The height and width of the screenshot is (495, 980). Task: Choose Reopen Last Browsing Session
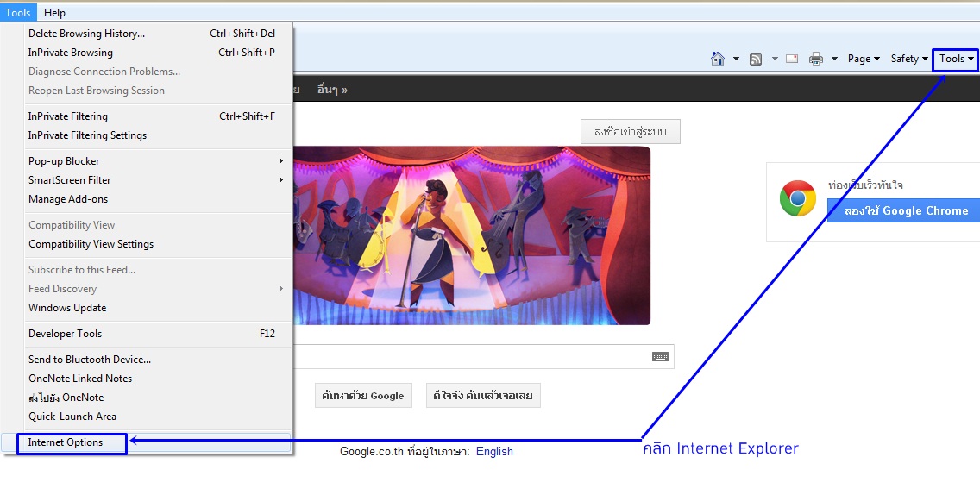click(152, 90)
